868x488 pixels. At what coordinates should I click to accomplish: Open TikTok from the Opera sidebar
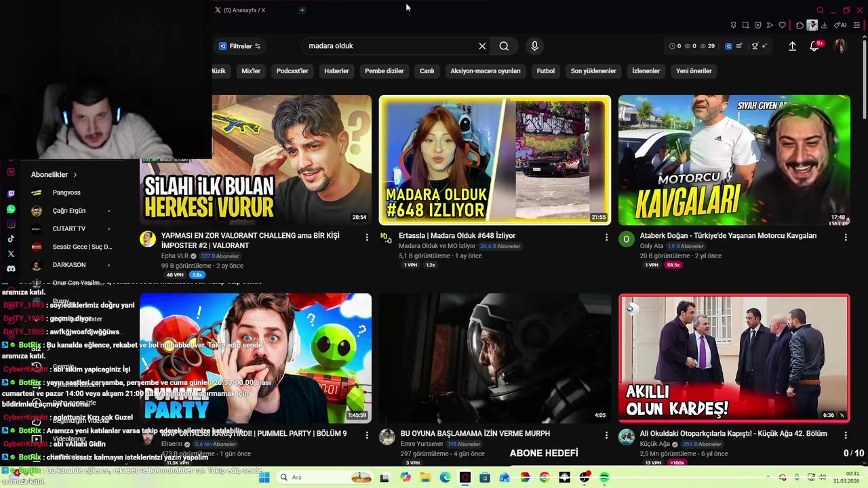11,239
